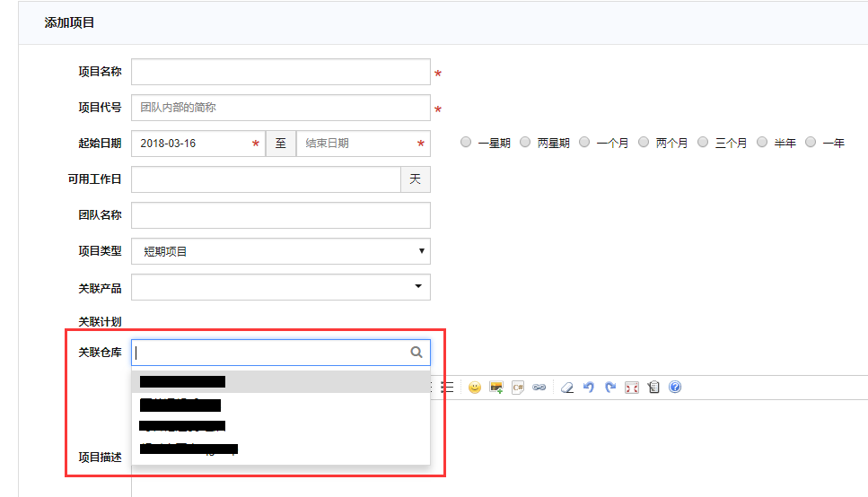The image size is (868, 497).
Task: Click the 结束日期 end date field
Action: (364, 144)
